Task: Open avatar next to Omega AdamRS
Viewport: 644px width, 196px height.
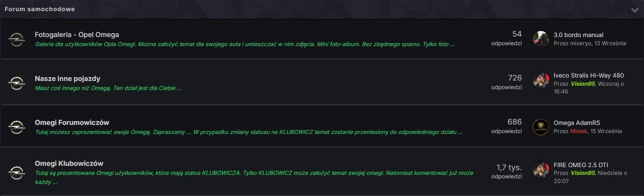Action: (x=540, y=127)
